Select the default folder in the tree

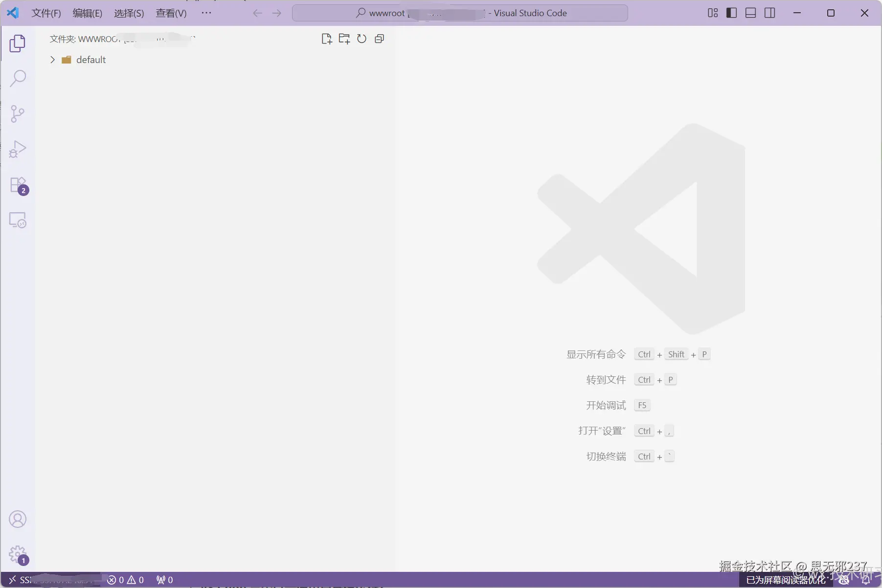(215, 60)
